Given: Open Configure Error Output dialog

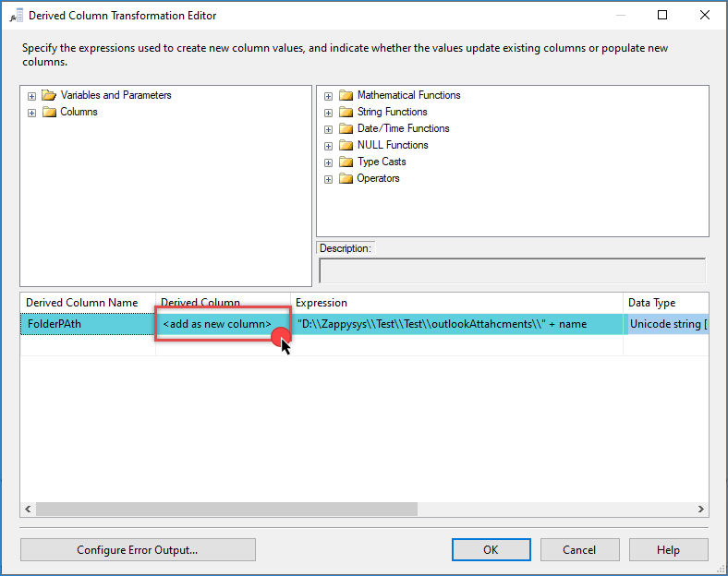Looking at the screenshot, I should [138, 549].
